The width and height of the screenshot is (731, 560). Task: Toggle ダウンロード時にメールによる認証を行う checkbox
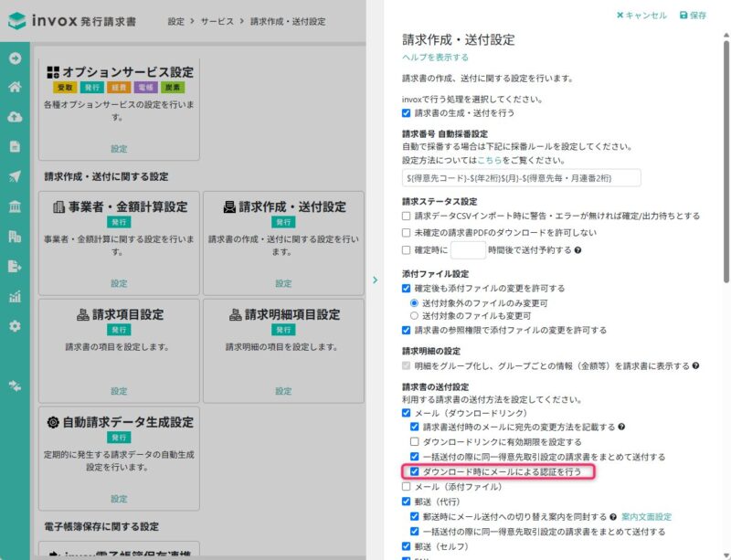[x=415, y=471]
